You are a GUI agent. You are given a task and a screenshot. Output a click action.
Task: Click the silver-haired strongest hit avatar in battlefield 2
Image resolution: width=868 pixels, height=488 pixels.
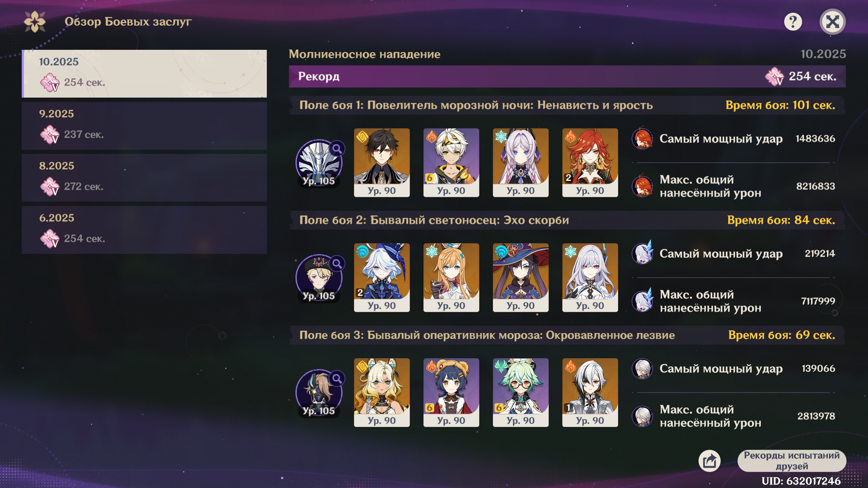pyautogui.click(x=642, y=253)
